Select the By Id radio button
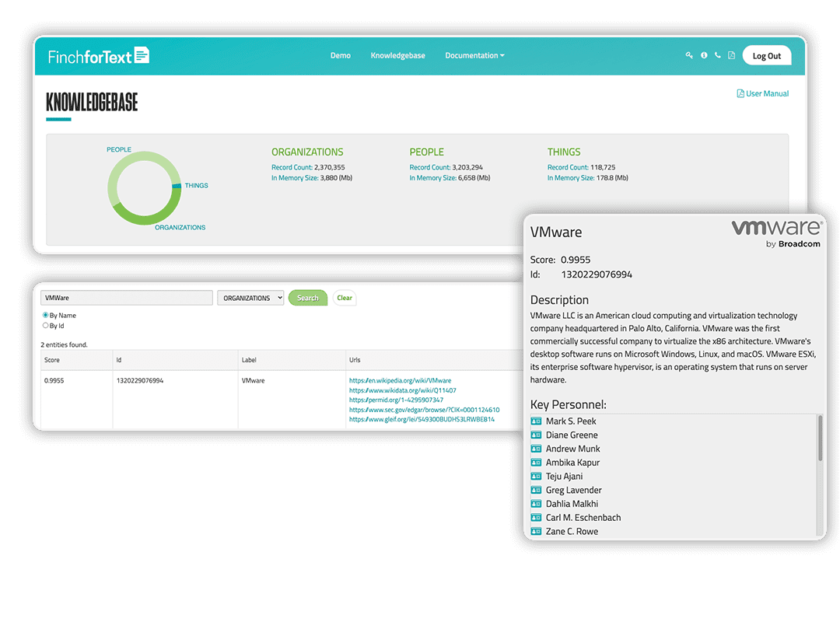The image size is (840, 622). [x=46, y=325]
